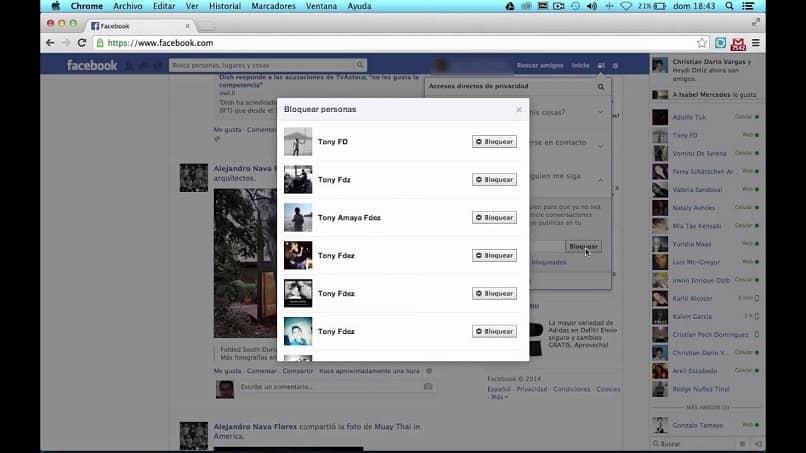Open the Gmail checker extension icon
Screen dimensions: 806x453
pos(738,44)
